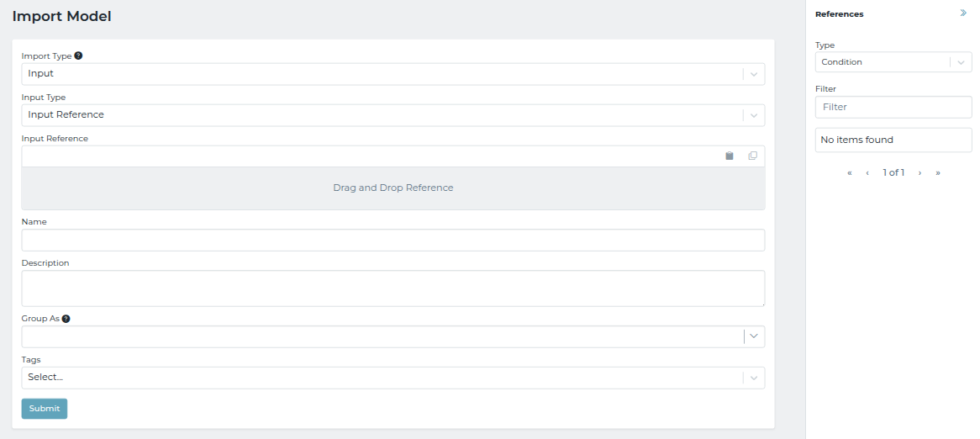Screen dimensions: 980x439
Task: Click the help icon beside Group As
Action: pos(66,319)
